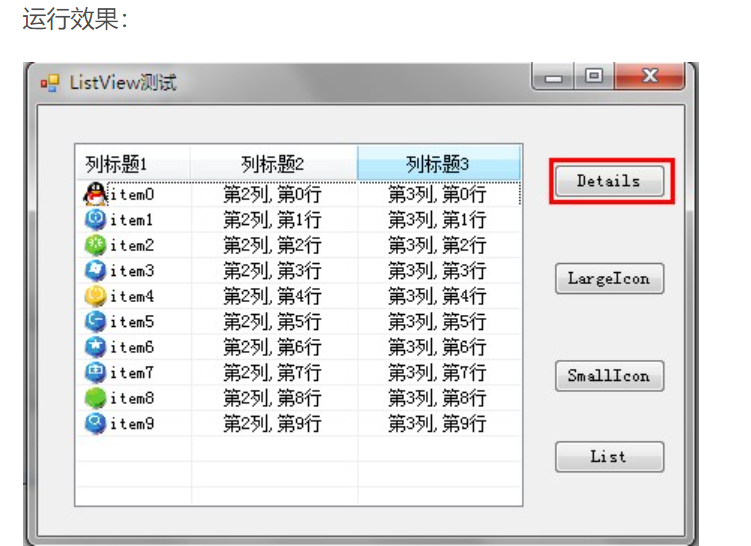Click the blue star icon beside item6
This screenshot has height=546, width=751.
click(95, 347)
